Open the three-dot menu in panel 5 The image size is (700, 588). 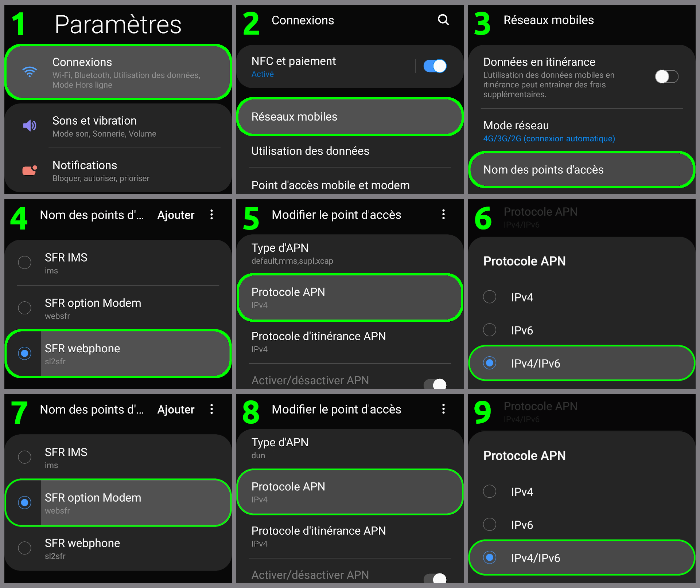click(443, 214)
